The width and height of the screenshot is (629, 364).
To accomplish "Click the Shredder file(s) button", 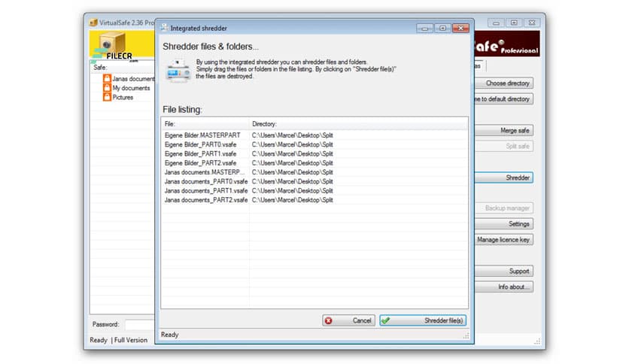I will [x=423, y=320].
